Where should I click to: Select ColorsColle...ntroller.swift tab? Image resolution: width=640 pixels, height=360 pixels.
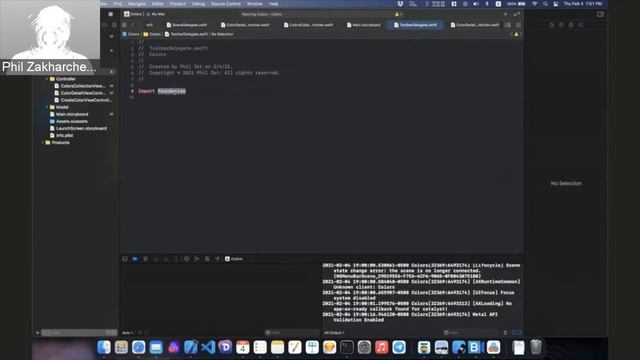(309, 25)
